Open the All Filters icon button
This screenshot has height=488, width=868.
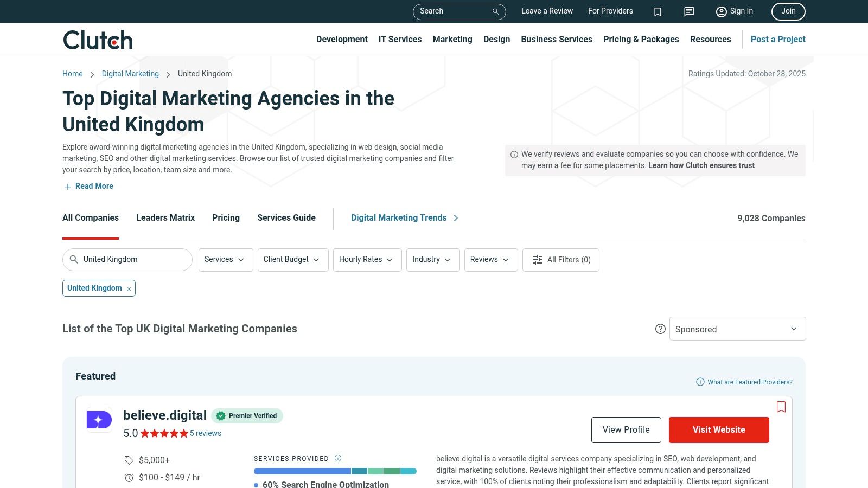click(x=560, y=260)
